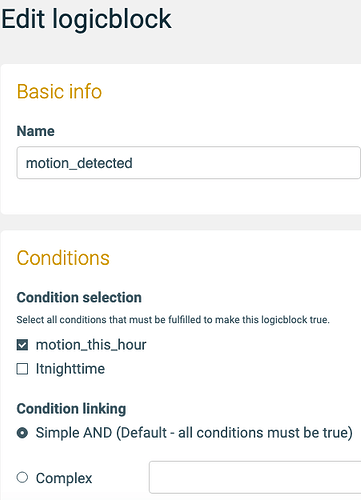This screenshot has width=361, height=500.
Task: Click the Edit logicblock page title
Action: tap(87, 19)
